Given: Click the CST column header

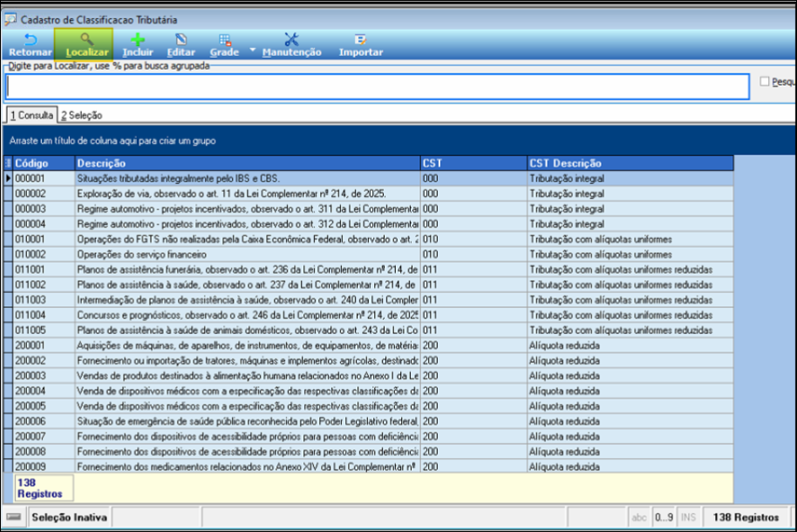Looking at the screenshot, I should coord(473,163).
